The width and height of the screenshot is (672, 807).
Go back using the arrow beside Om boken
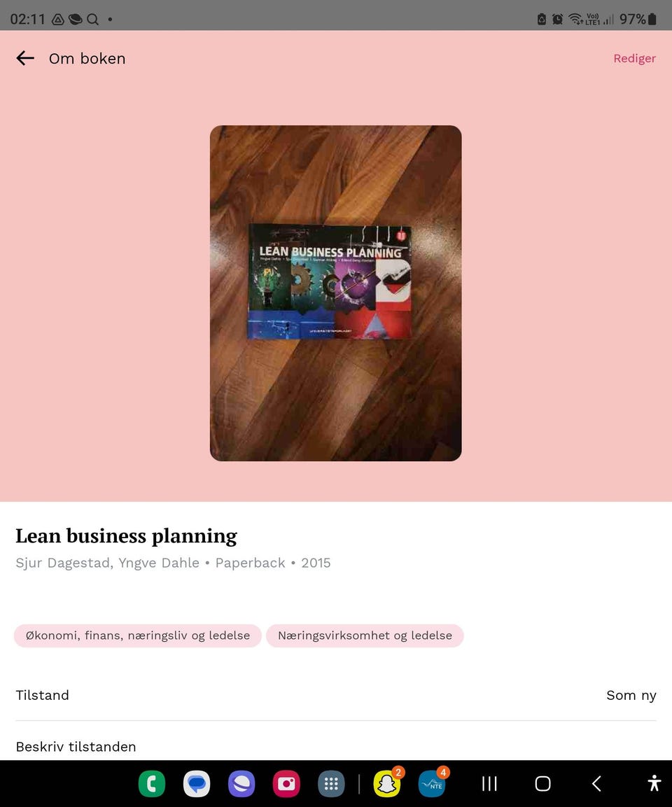(25, 58)
